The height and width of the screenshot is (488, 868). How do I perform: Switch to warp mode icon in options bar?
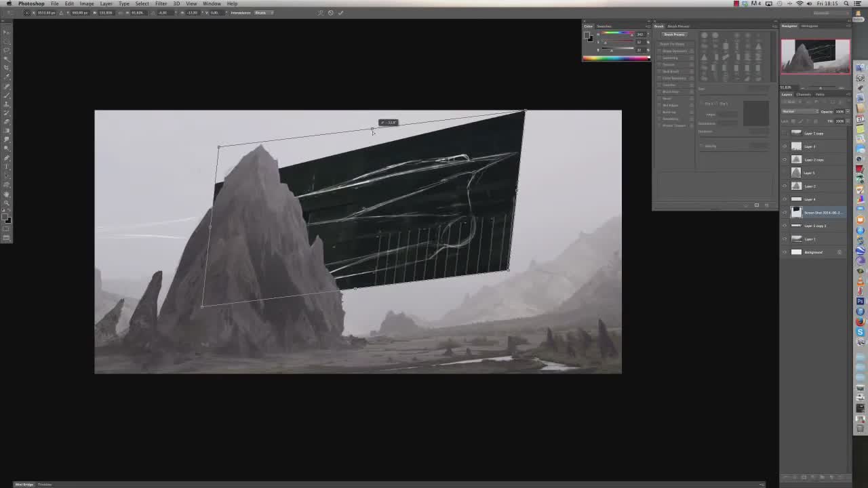click(320, 13)
